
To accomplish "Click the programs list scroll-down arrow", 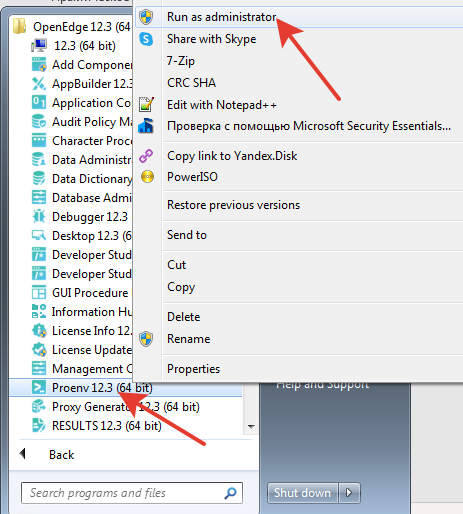I will tap(251, 426).
